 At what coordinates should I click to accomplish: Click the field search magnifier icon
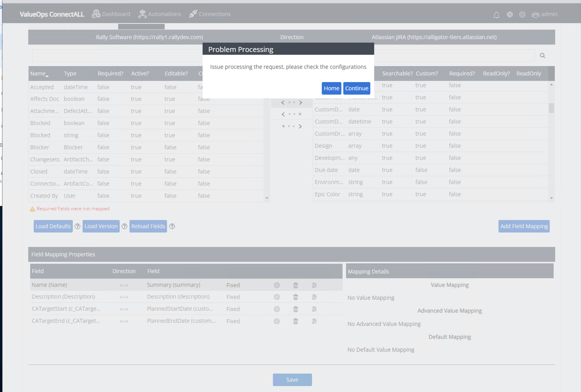pyautogui.click(x=542, y=55)
